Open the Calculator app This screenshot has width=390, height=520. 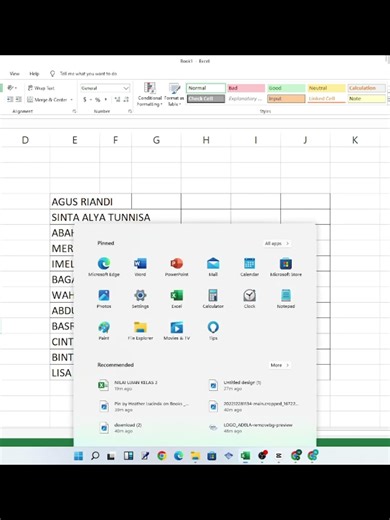(213, 298)
